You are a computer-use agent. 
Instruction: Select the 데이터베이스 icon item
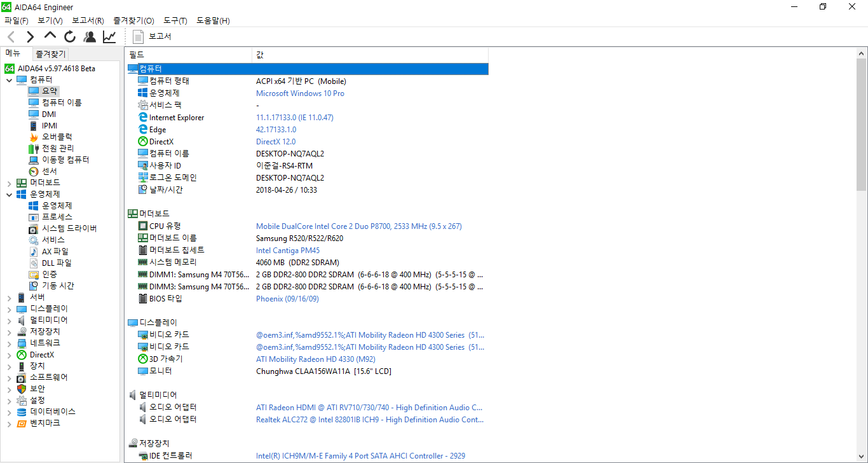[x=46, y=411]
